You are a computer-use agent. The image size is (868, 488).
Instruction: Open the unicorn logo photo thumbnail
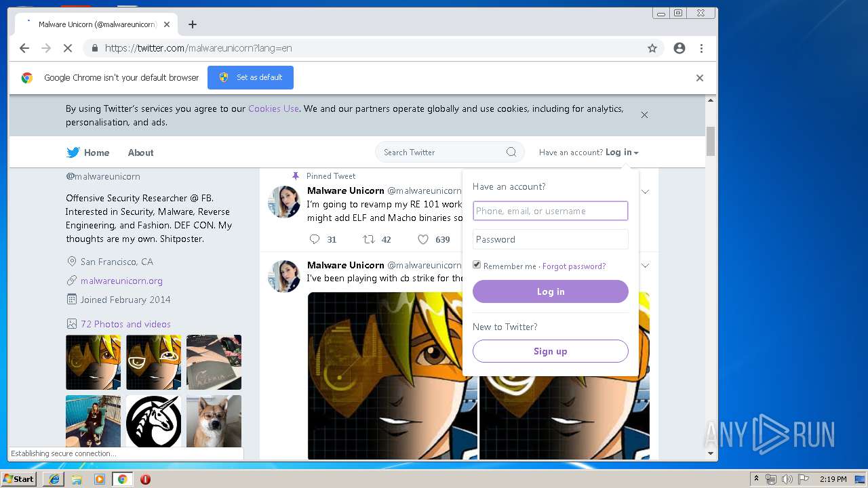tap(154, 422)
